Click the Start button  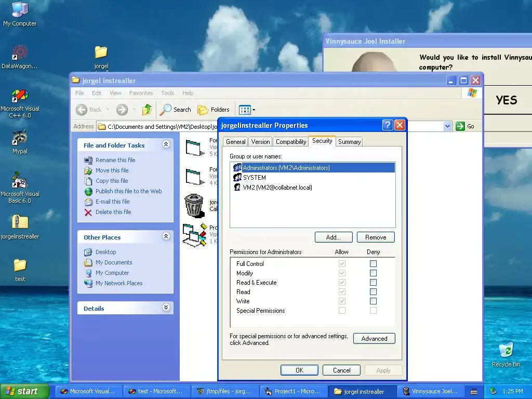point(25,391)
